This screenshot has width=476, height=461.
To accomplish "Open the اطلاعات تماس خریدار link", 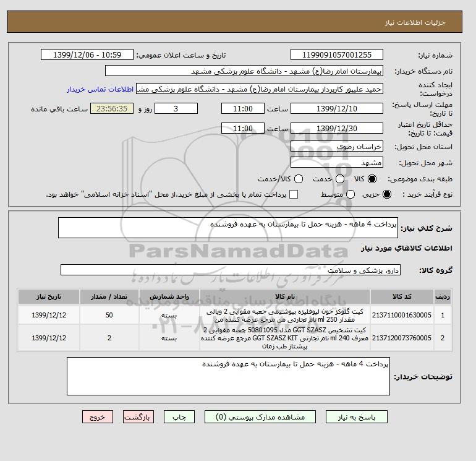I will point(100,89).
